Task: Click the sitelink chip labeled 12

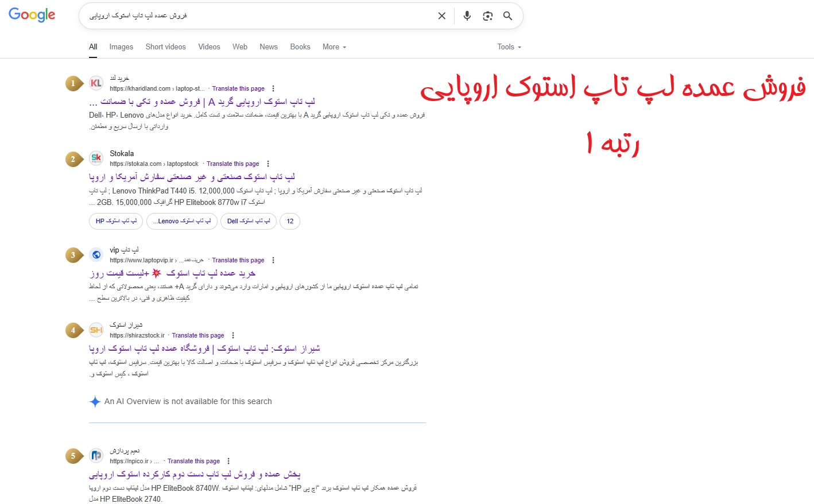Action: pyautogui.click(x=290, y=222)
